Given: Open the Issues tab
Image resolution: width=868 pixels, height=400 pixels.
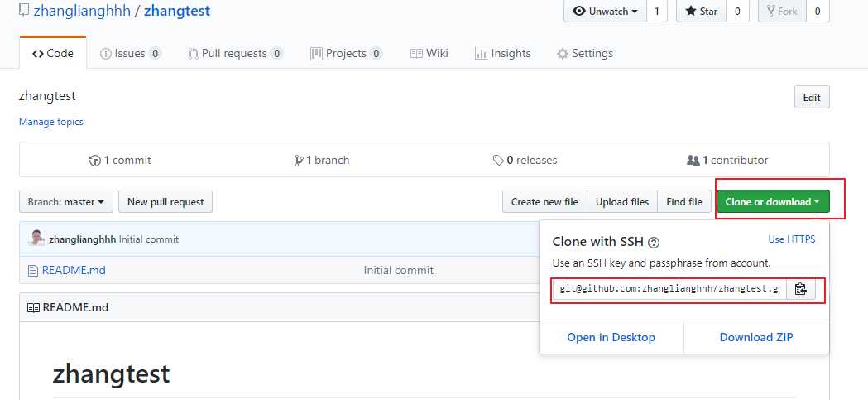Looking at the screenshot, I should 131,53.
